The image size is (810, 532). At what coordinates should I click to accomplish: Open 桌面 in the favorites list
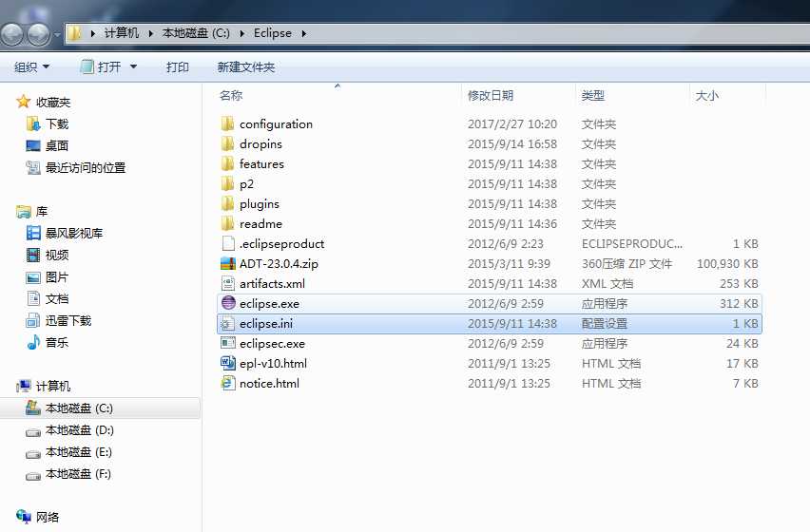[x=57, y=146]
